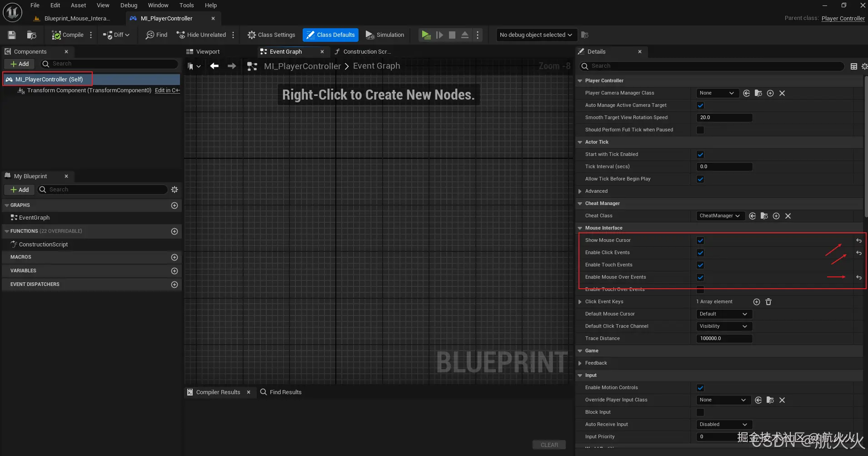This screenshot has width=868, height=456.
Task: Reset Enable Mouse Over Events to default
Action: coord(859,277)
